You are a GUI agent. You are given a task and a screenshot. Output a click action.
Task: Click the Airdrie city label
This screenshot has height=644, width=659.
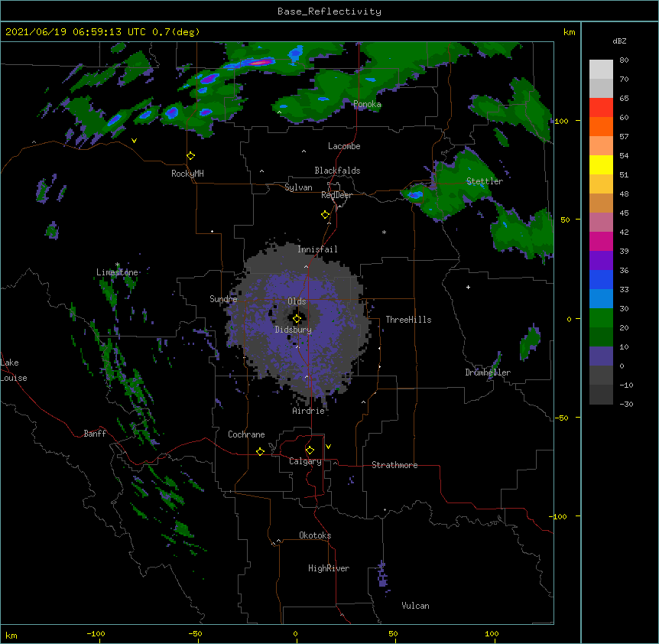point(308,411)
